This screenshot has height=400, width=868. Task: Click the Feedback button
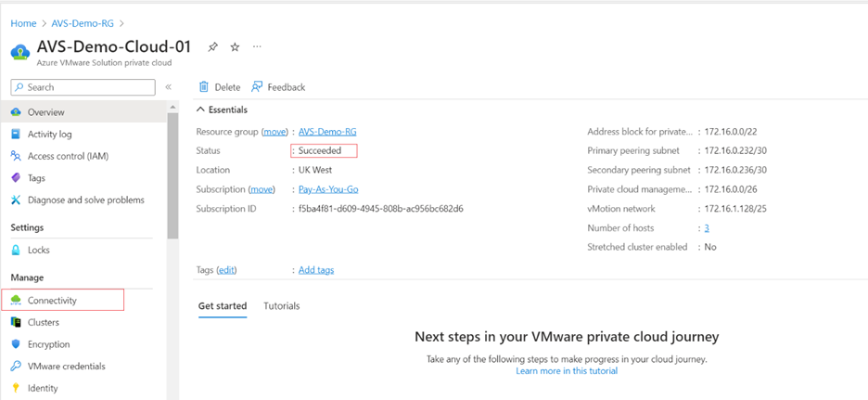(x=278, y=87)
